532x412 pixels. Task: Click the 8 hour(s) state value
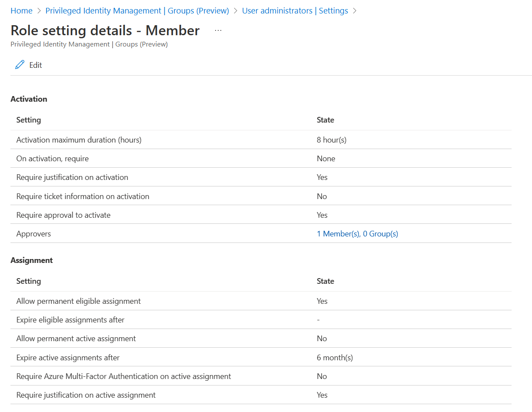coord(331,140)
